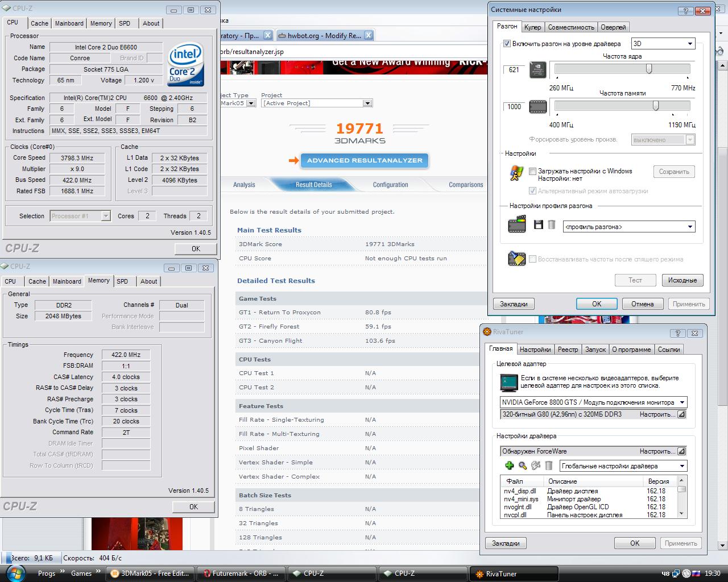Click the Windows startup settings icon
This screenshot has height=582, width=728.
click(x=516, y=173)
